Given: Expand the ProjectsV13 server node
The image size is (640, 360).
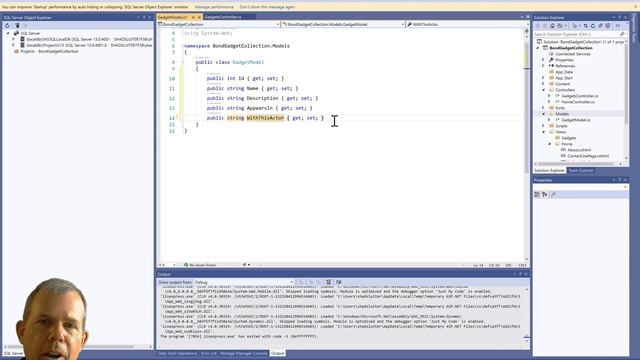Looking at the screenshot, I should [14, 45].
